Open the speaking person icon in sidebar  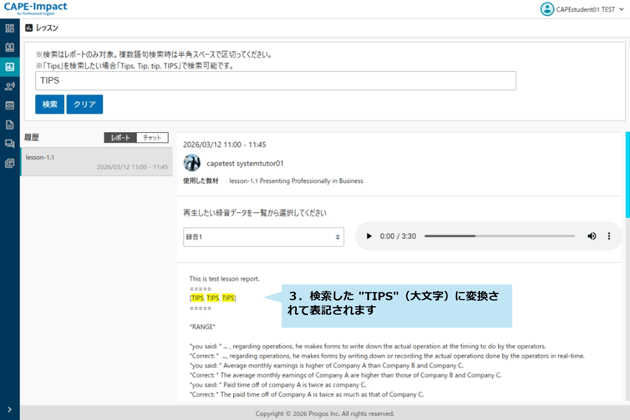pos(10,87)
